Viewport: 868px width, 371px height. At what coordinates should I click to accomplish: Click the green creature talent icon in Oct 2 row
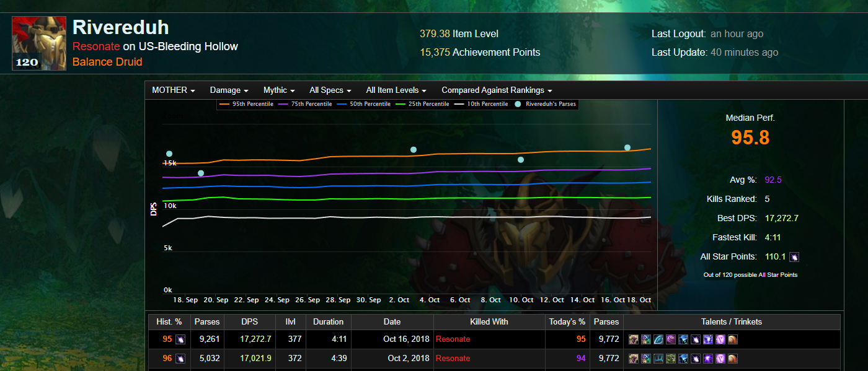[x=671, y=359]
